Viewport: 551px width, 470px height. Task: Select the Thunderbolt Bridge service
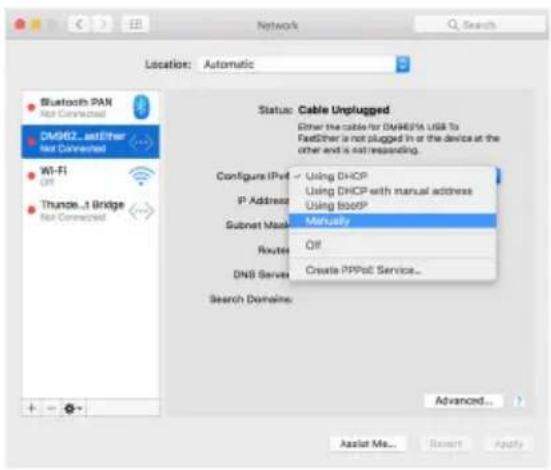click(x=90, y=210)
